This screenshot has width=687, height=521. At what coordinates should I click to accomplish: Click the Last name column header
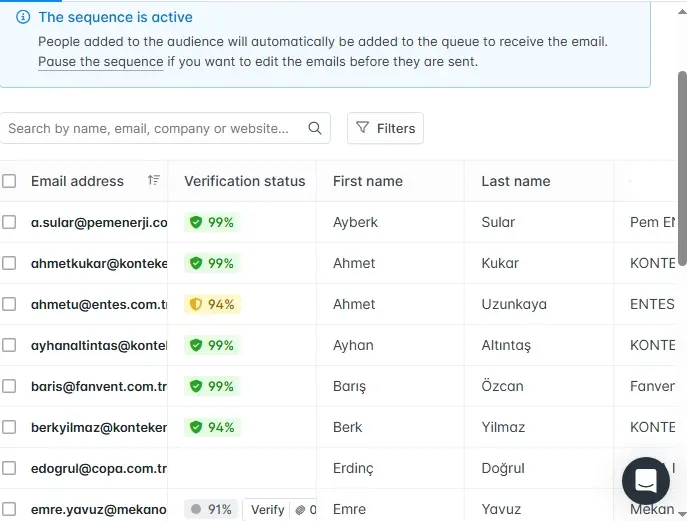[515, 181]
